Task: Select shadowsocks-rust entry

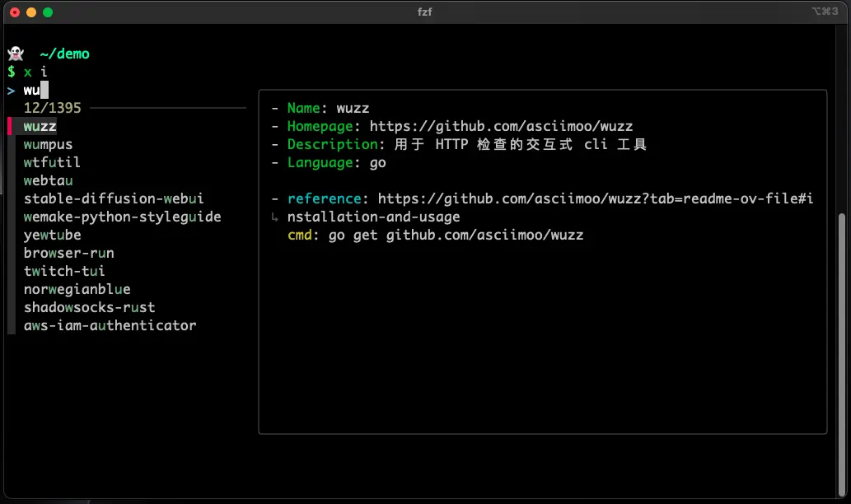Action: tap(89, 307)
